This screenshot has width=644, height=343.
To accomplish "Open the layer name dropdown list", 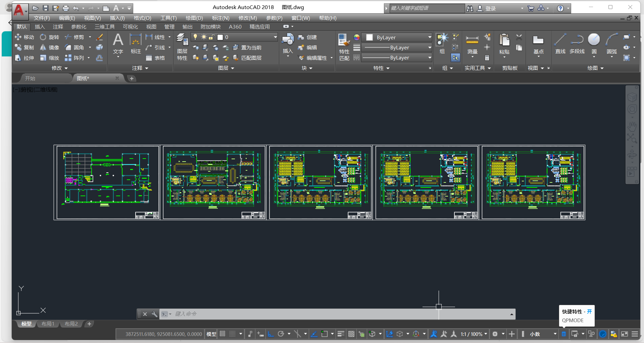I will click(x=275, y=37).
